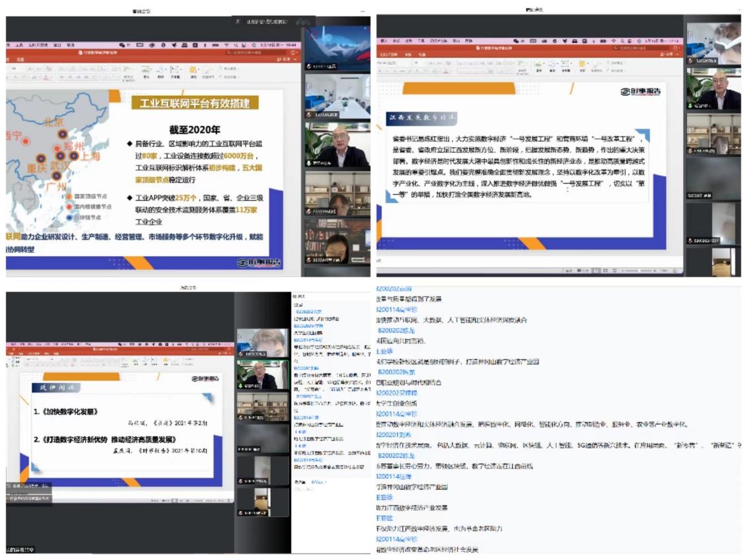The width and height of the screenshot is (747, 560).
Task: Click reading item 2.《打造数字经济新优势》
Action: [x=105, y=439]
